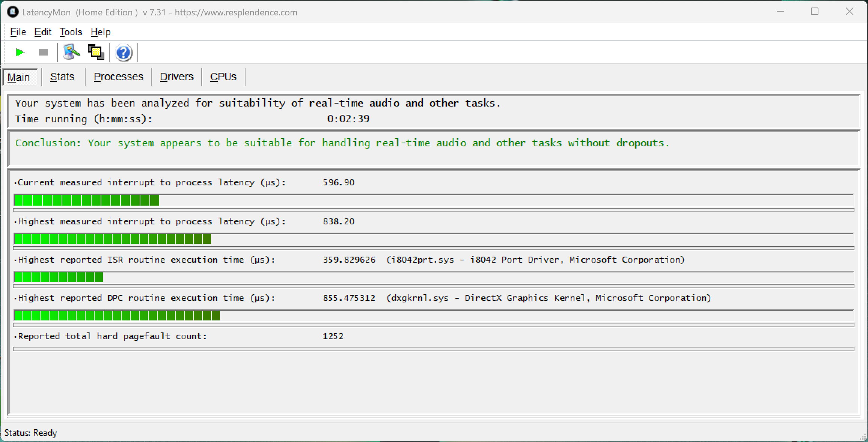Open help via the blue question mark
This screenshot has height=442, width=868.
124,53
